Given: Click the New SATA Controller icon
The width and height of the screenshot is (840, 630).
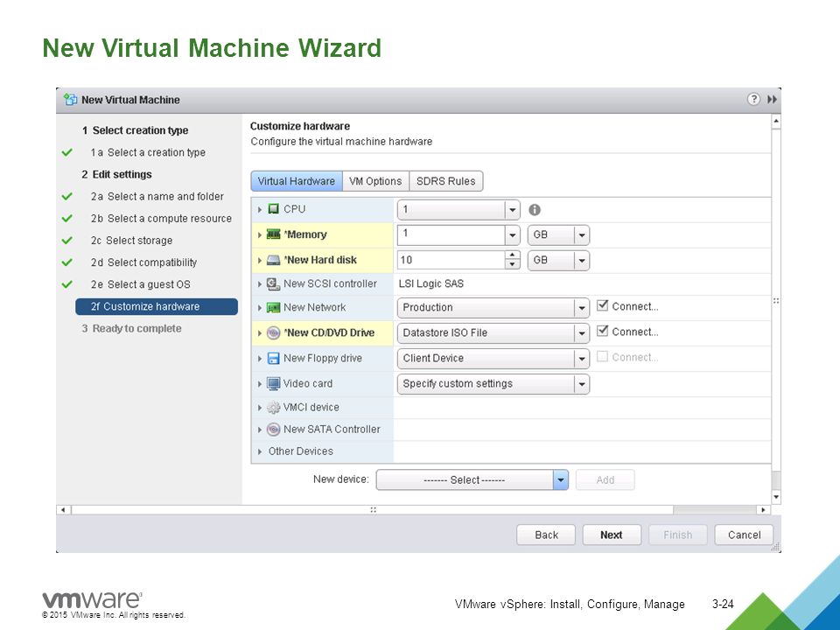Looking at the screenshot, I should (x=273, y=429).
